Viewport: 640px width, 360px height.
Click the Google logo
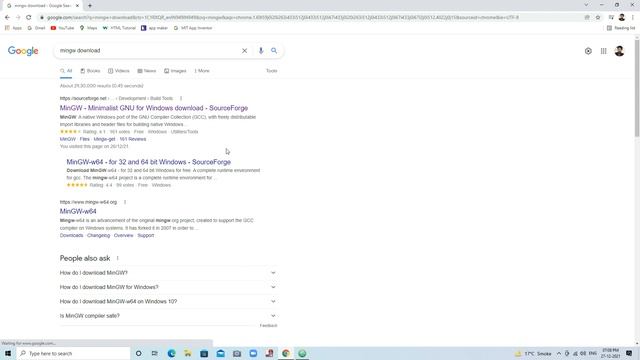point(23,51)
